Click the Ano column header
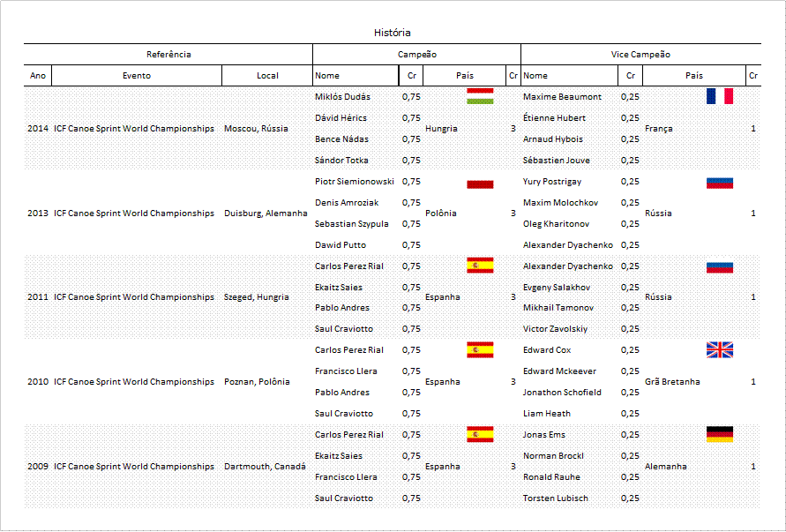Screen dimensions: 786x532 pyautogui.click(x=38, y=76)
